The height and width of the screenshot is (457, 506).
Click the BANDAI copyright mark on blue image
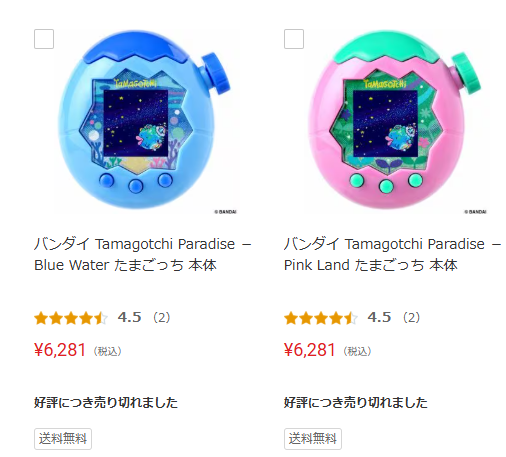(226, 212)
